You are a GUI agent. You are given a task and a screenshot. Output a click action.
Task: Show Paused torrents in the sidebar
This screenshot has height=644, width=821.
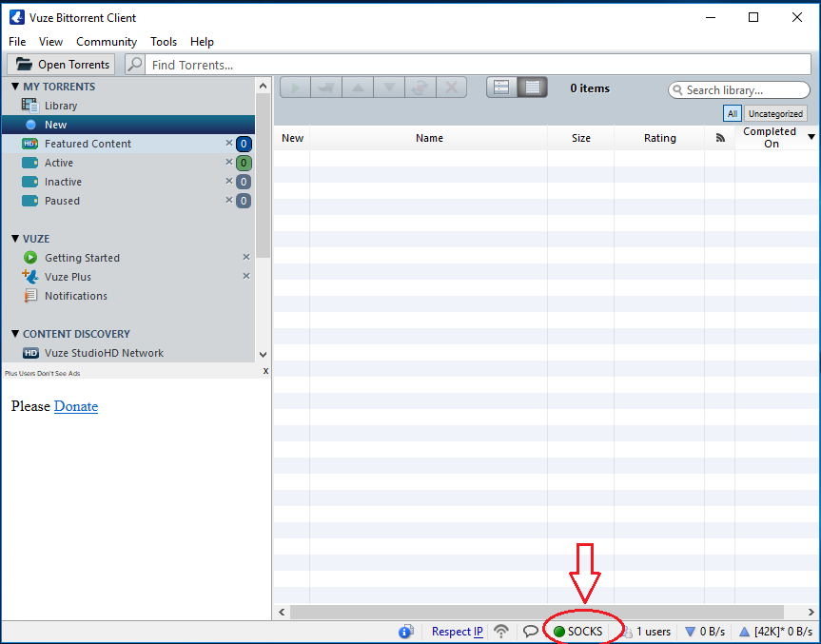(x=128, y=201)
